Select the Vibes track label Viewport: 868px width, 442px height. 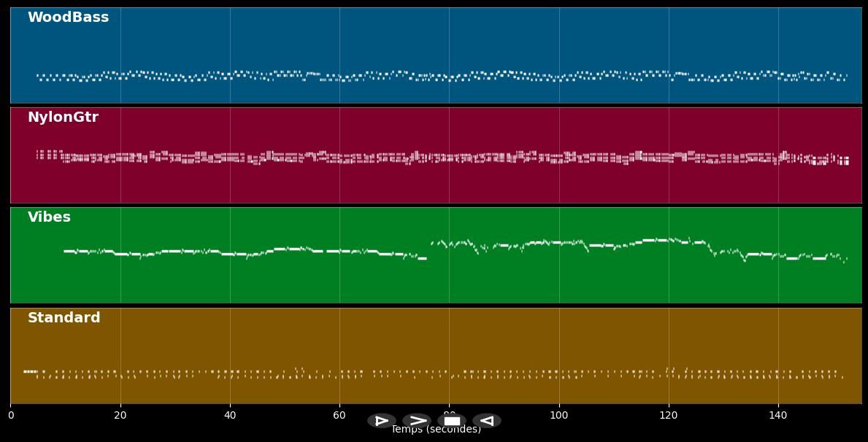point(49,217)
